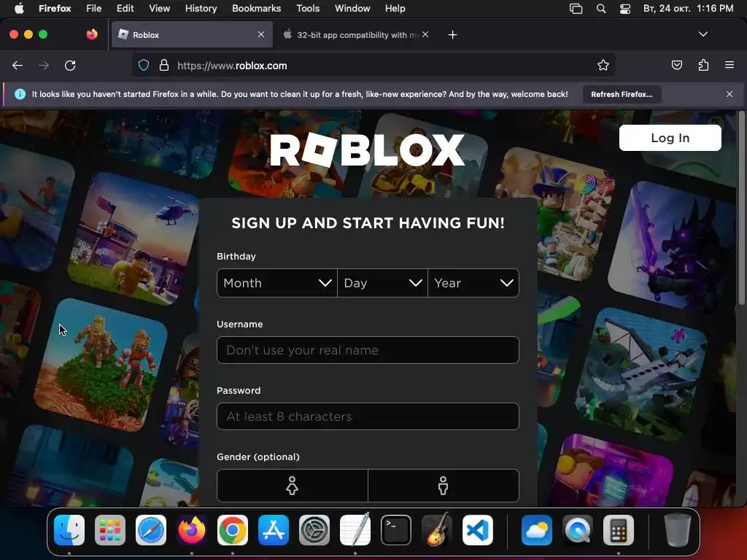Open the App Store from the Dock

click(x=274, y=530)
